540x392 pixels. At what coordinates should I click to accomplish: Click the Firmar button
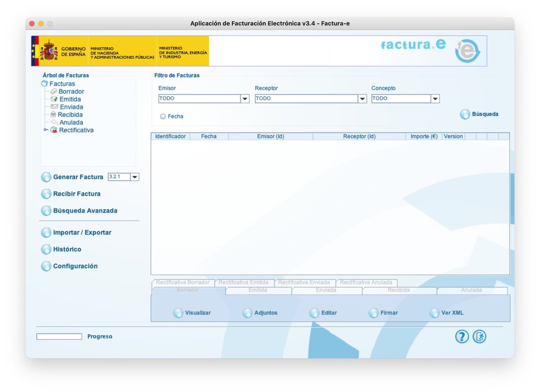[x=383, y=313]
